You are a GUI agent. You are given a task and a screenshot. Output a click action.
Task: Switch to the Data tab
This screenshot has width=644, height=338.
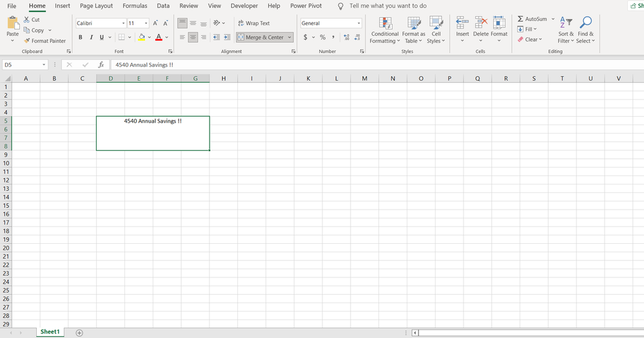click(x=163, y=6)
